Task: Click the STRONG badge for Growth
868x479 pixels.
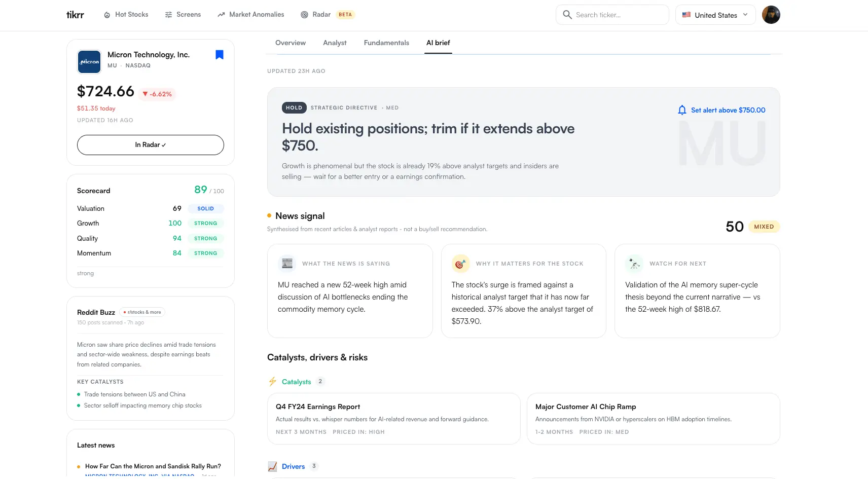Action: 206,223
